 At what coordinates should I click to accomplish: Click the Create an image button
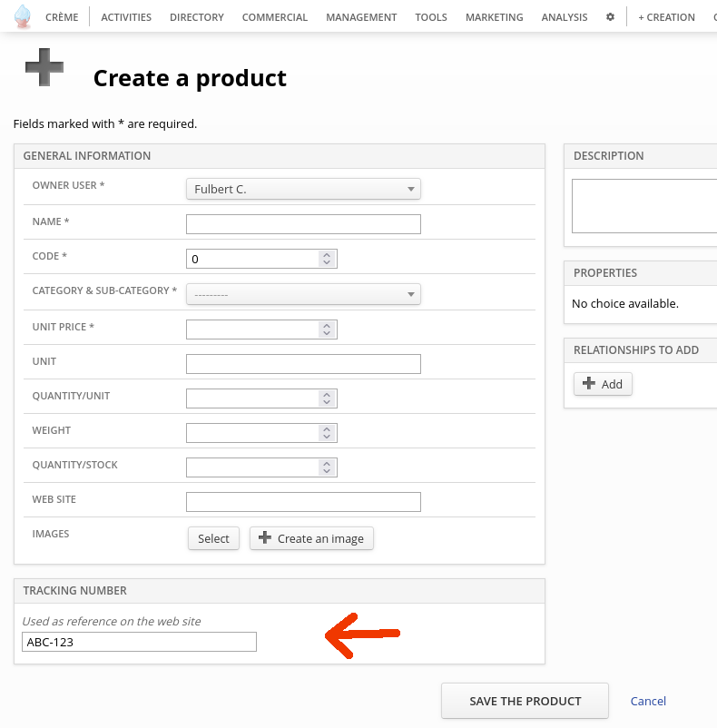pos(311,538)
